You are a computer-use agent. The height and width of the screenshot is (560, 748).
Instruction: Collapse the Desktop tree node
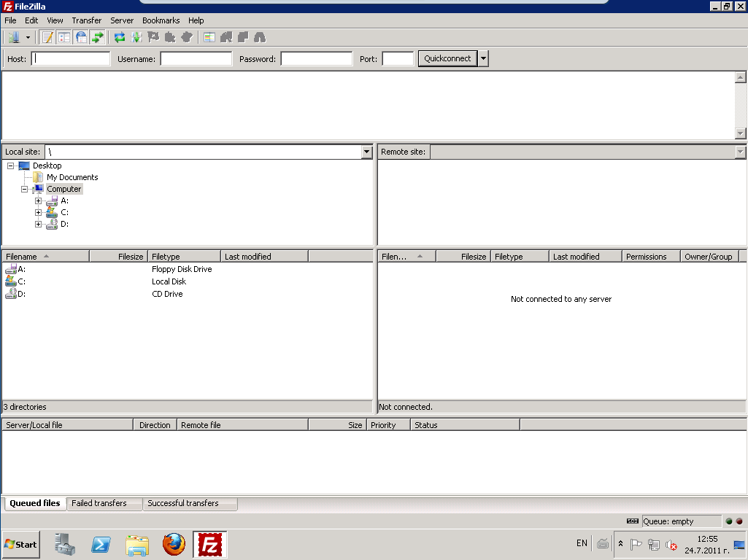click(10, 166)
